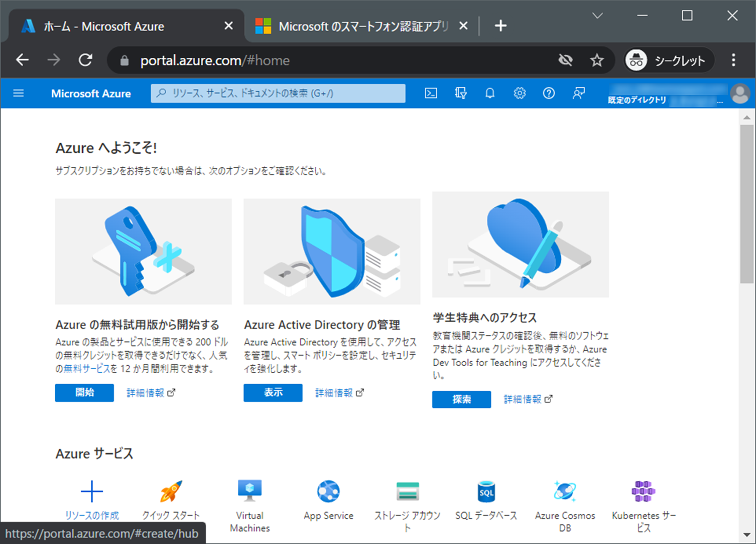
Task: Open the feedback icon in the header
Action: click(578, 93)
